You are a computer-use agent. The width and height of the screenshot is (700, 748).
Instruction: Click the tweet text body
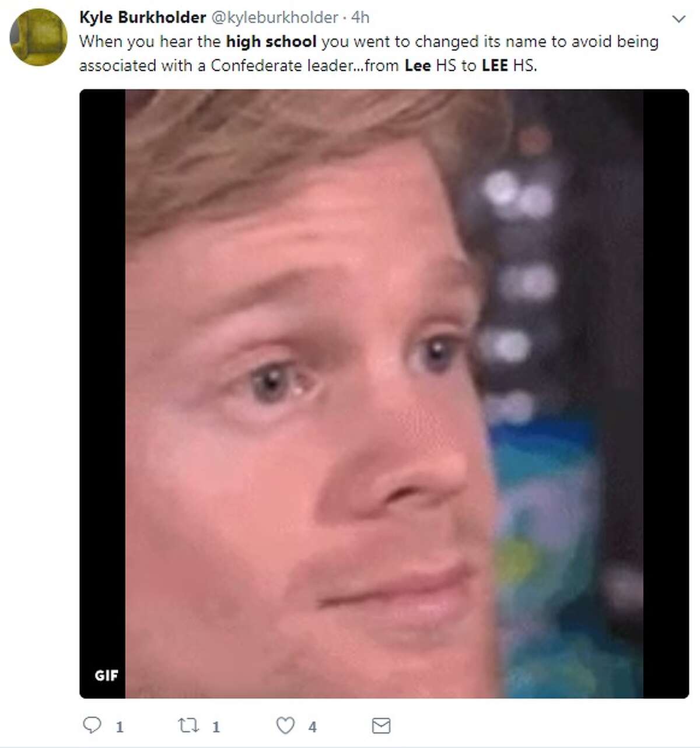tap(369, 54)
